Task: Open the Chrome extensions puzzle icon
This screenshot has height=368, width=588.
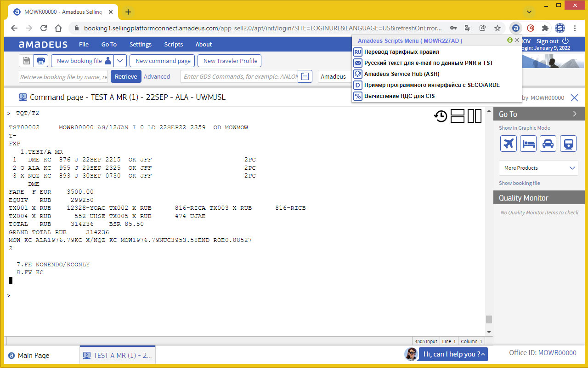Action: 545,28
